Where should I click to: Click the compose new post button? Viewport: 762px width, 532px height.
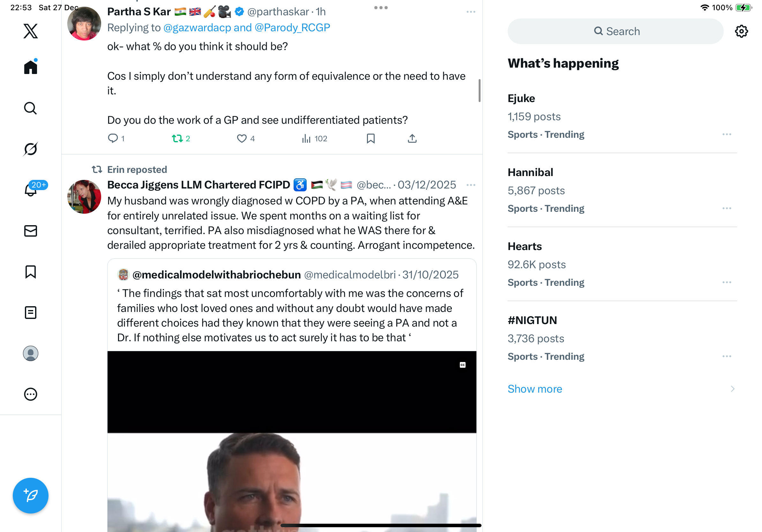pyautogui.click(x=31, y=496)
